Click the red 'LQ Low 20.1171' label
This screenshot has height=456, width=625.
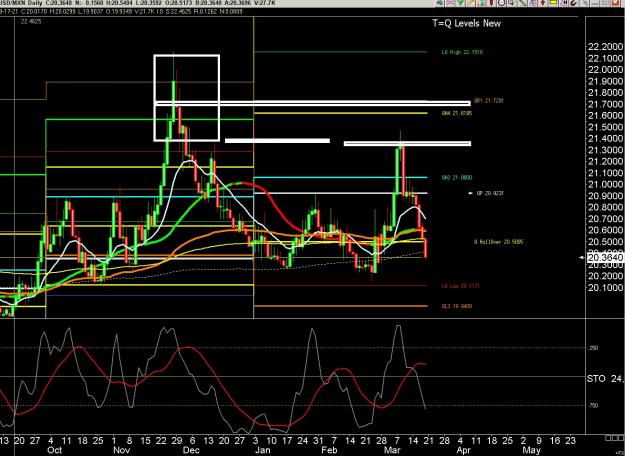click(460, 286)
